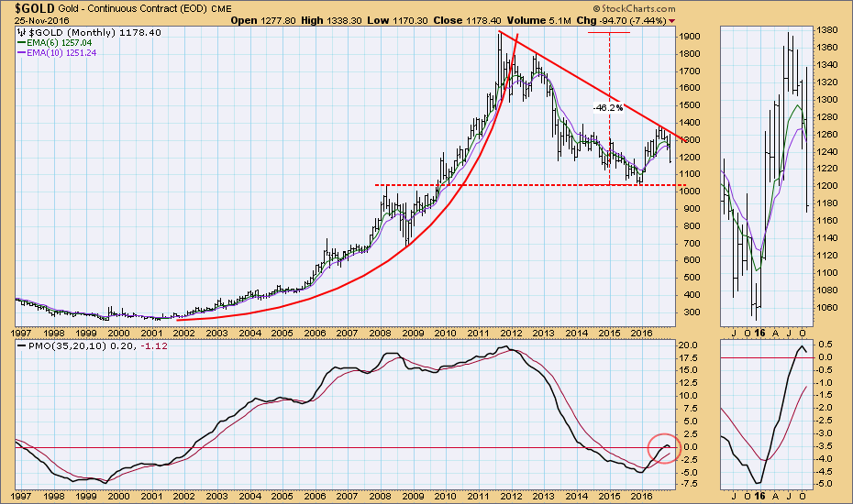Click the 20.0 PMO axis label
The image size is (853, 504).
(x=688, y=345)
